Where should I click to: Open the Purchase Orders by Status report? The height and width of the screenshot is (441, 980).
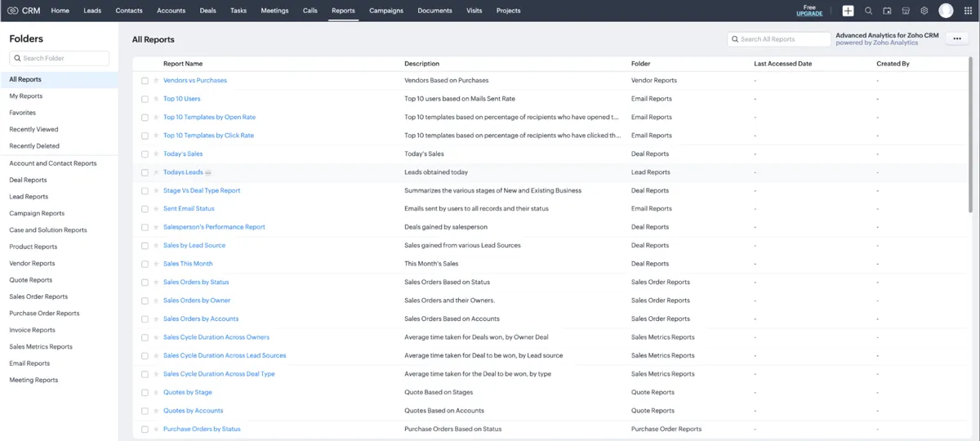(x=202, y=430)
